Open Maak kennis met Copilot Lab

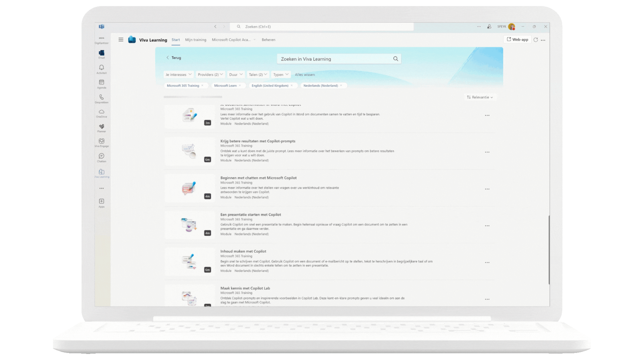tap(245, 288)
